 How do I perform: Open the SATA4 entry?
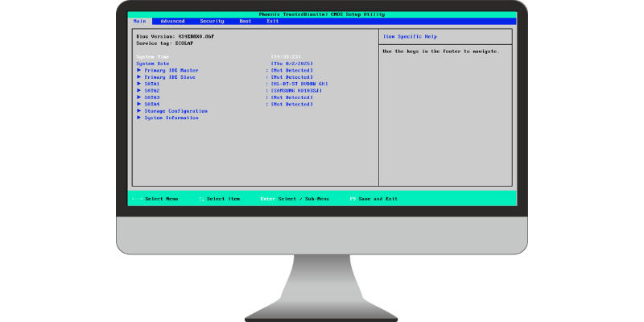(152, 104)
